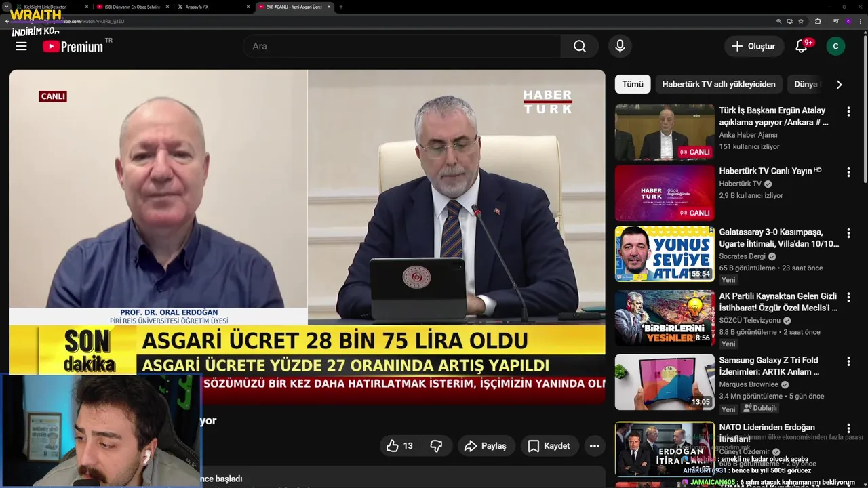The image size is (868, 488).
Task: Open the browser zoom magnifier icon
Action: point(779,21)
